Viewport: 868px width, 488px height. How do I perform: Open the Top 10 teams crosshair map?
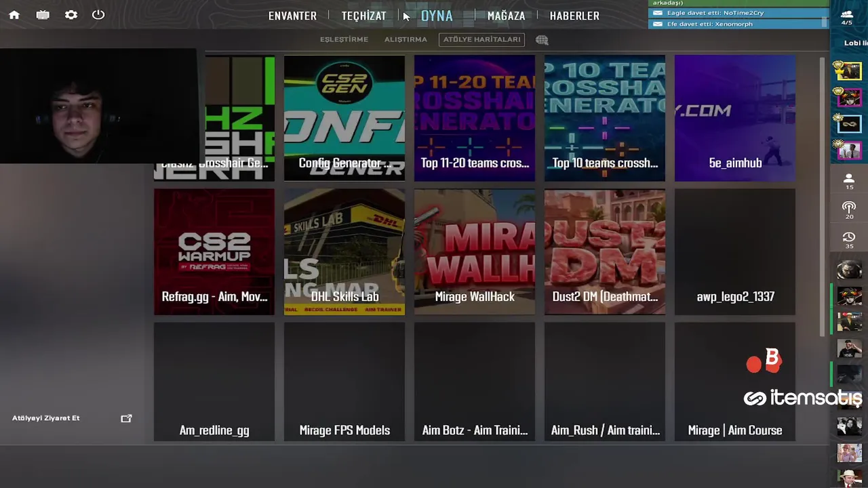[x=605, y=118]
